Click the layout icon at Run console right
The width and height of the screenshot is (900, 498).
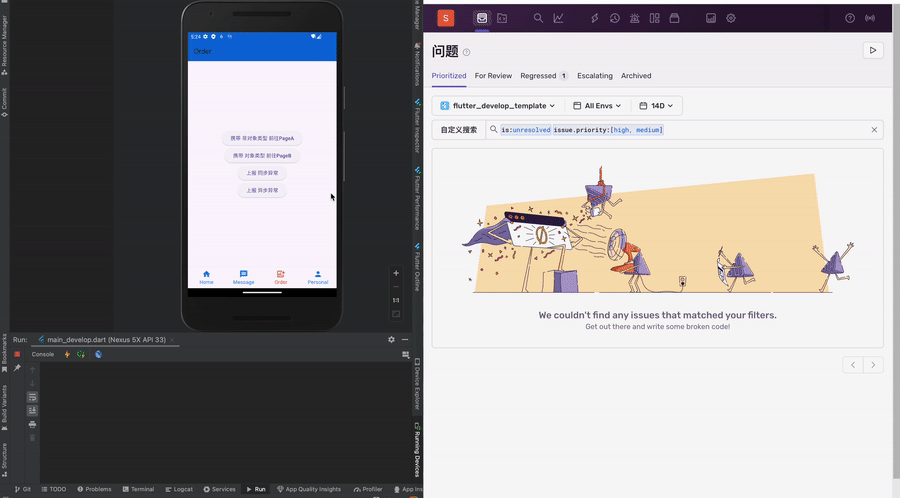click(x=406, y=355)
